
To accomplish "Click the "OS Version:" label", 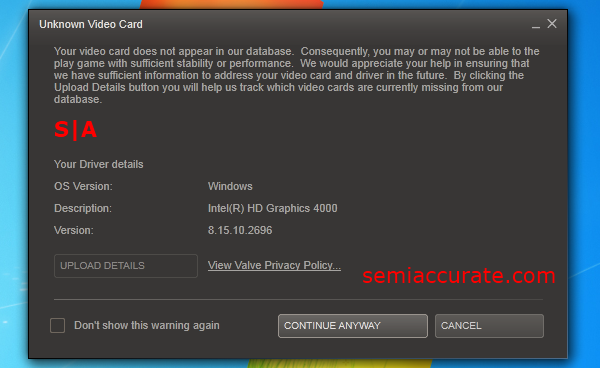I will 83,186.
